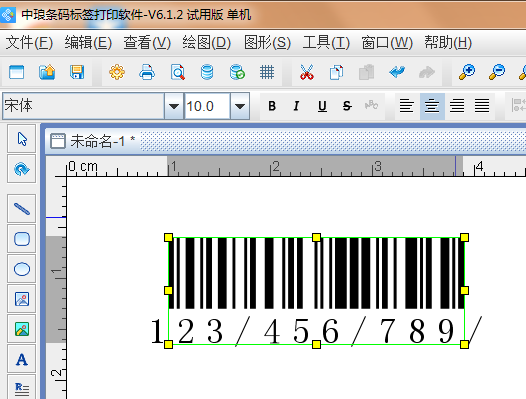Toggle italic formatting

tap(296, 106)
